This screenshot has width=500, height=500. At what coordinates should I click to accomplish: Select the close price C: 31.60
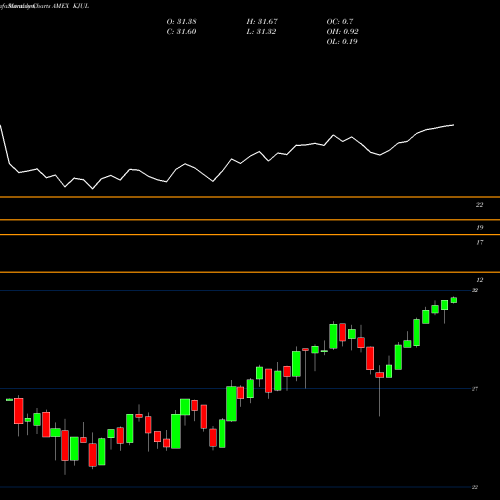(x=181, y=32)
